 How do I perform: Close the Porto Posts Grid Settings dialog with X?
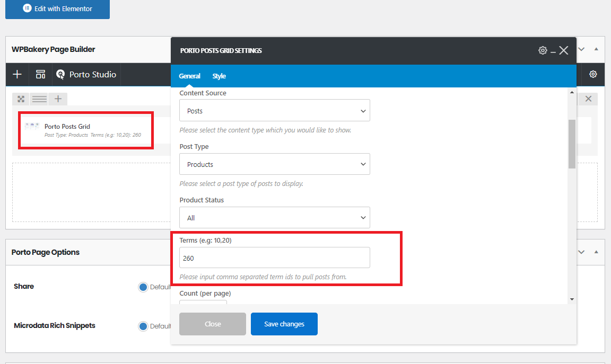pyautogui.click(x=563, y=50)
